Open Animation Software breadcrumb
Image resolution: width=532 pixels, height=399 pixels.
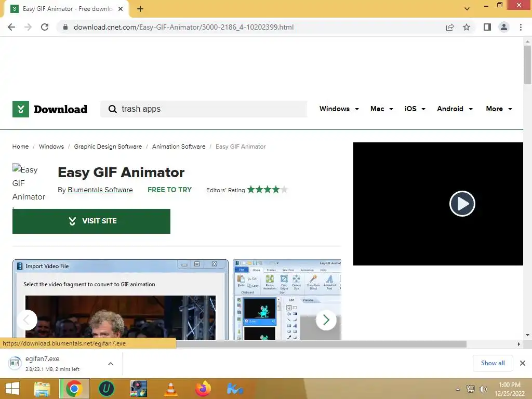(179, 147)
